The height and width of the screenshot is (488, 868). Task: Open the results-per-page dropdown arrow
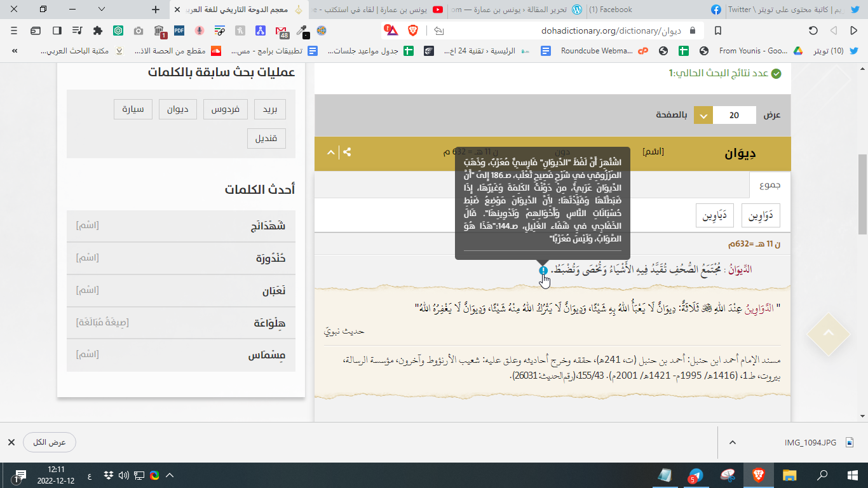pos(703,116)
